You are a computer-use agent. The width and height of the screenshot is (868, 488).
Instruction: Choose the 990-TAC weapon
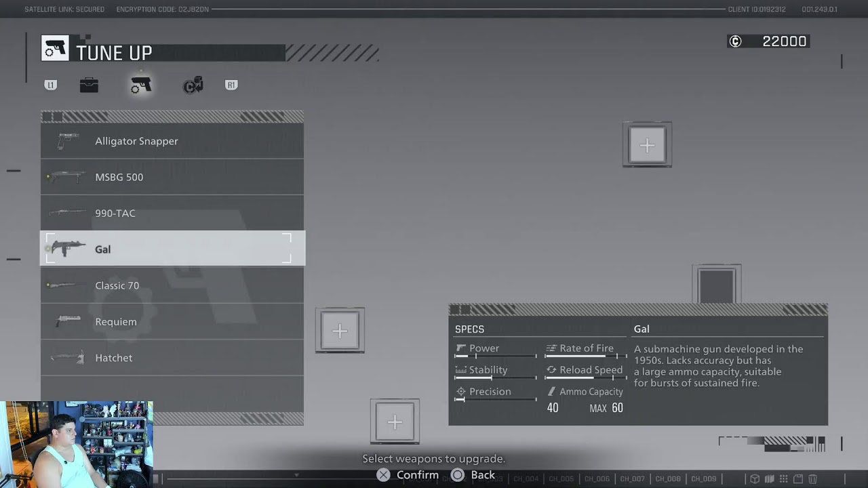[x=172, y=213]
